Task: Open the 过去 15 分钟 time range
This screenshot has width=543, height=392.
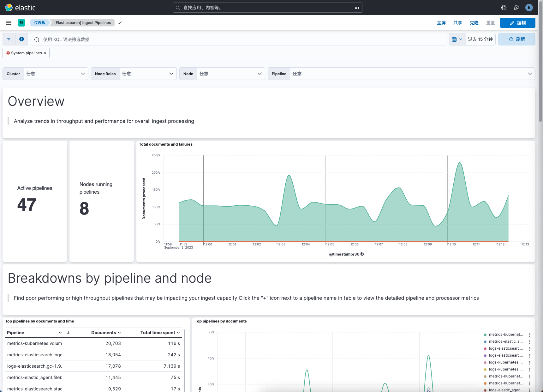Action: pyautogui.click(x=480, y=39)
